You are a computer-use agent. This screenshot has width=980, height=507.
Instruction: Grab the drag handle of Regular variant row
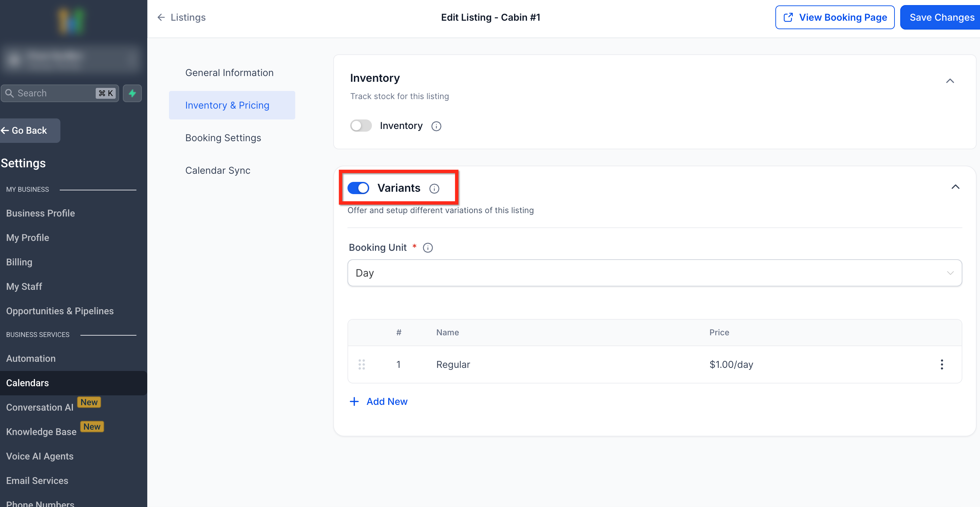[361, 364]
